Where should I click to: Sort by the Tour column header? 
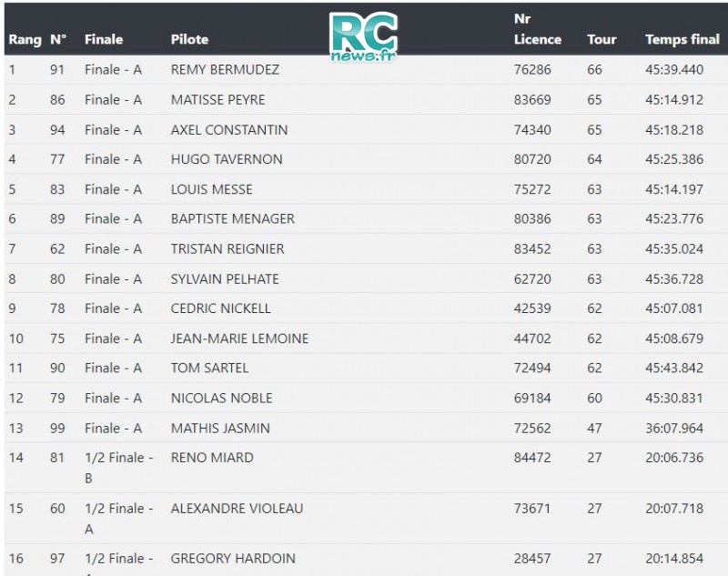[x=602, y=39]
